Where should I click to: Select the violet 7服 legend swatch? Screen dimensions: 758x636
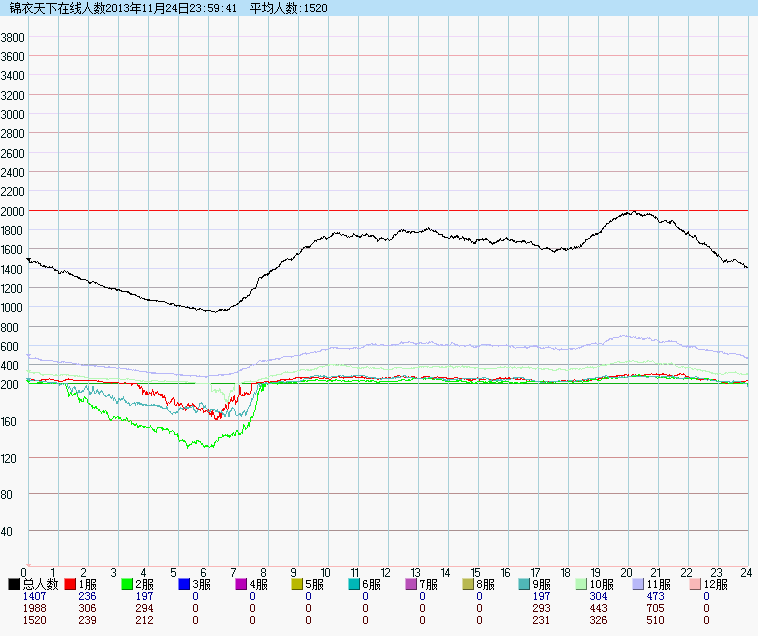coord(413,584)
